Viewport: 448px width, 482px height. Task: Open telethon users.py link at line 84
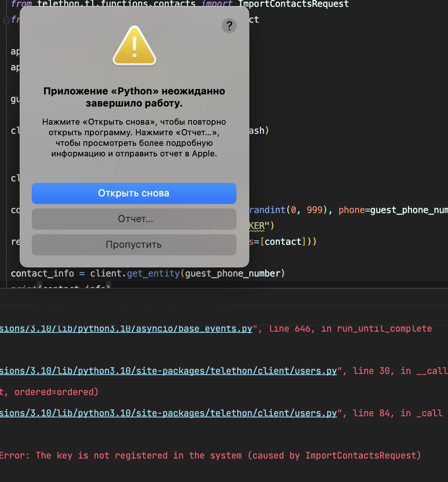coord(168,413)
